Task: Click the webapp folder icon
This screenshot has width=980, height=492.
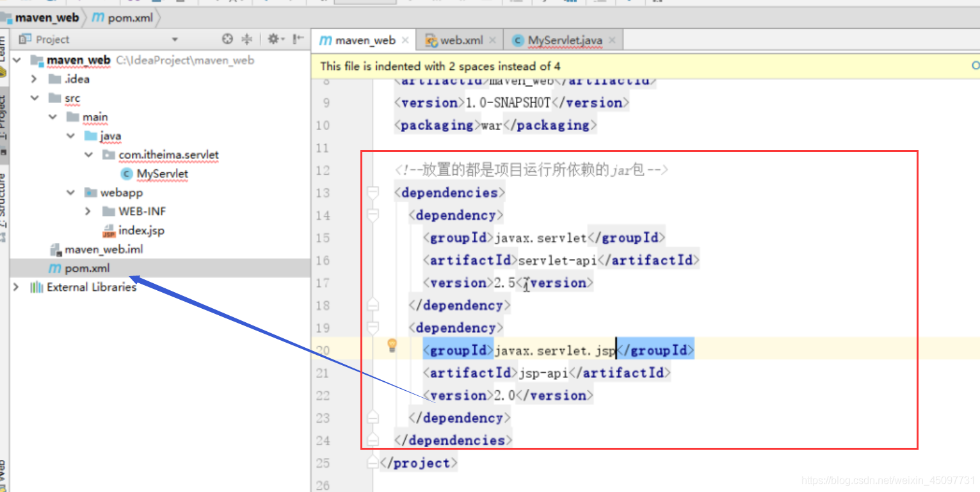Action: 90,193
